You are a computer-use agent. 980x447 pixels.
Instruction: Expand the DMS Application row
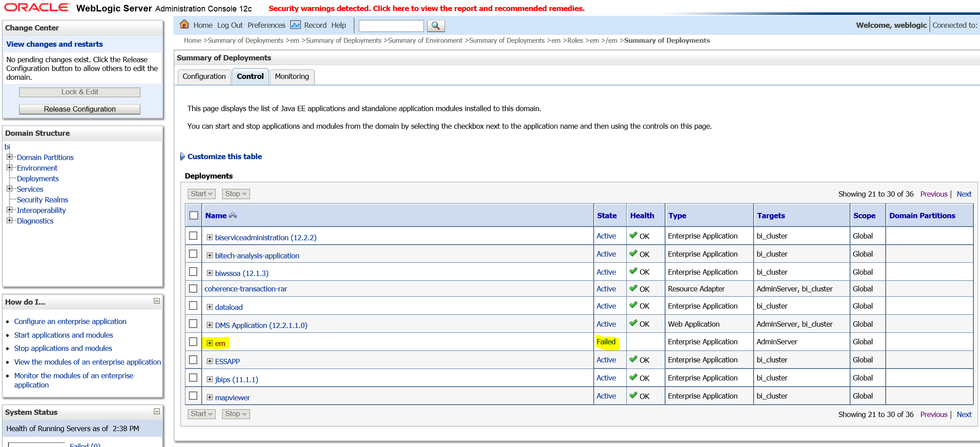[210, 325]
